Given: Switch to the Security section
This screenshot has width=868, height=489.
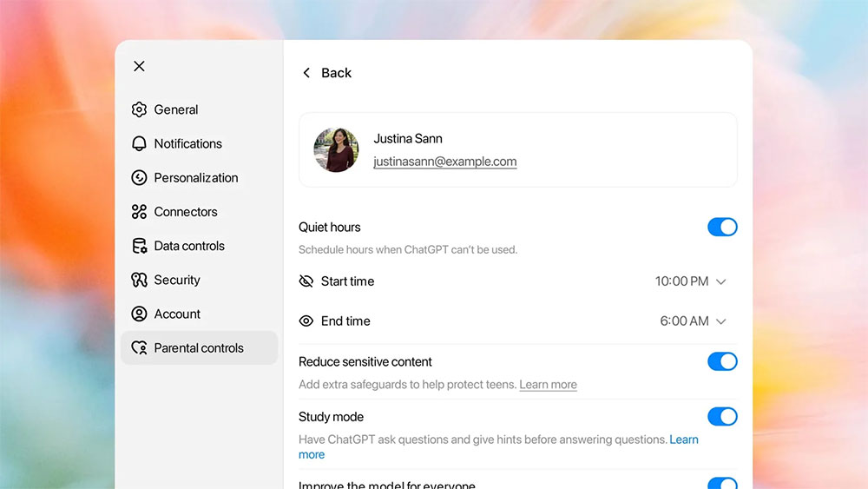Looking at the screenshot, I should (x=200, y=280).
